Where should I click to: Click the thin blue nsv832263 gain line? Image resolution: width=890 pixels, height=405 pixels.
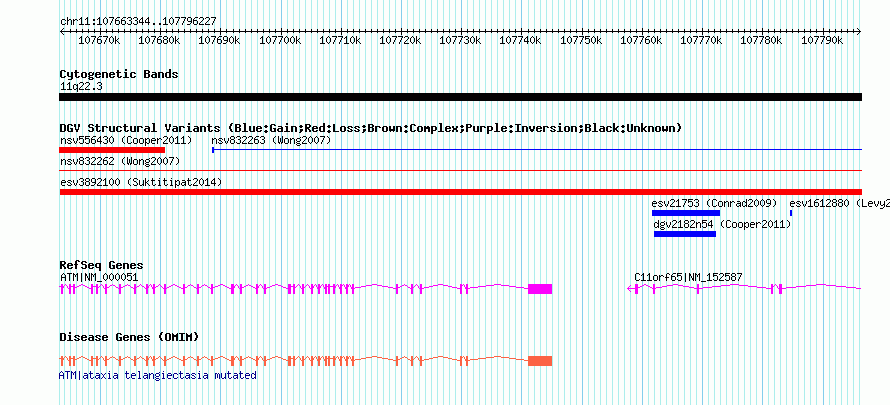(x=537, y=150)
